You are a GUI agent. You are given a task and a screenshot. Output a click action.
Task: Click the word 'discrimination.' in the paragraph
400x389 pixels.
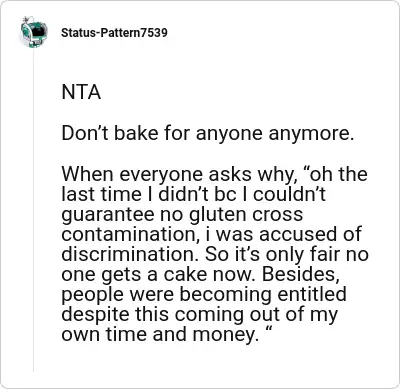point(130,254)
